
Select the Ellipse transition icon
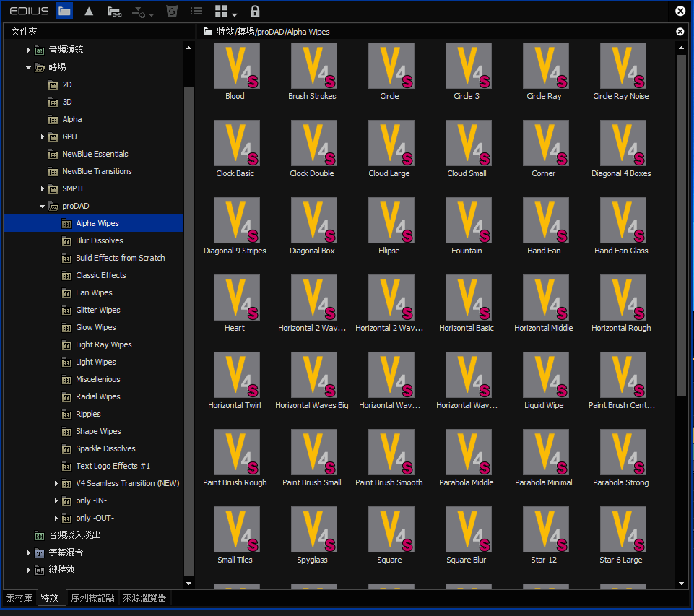click(x=391, y=220)
